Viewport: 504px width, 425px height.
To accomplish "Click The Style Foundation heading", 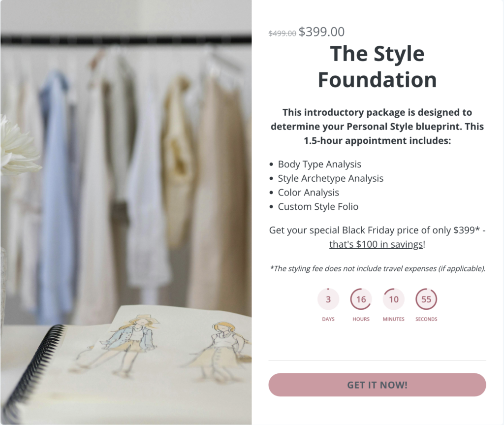I will (377, 66).
